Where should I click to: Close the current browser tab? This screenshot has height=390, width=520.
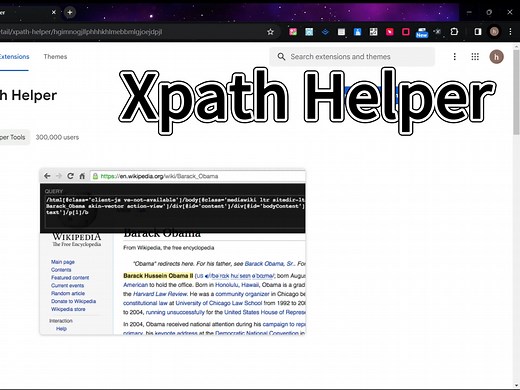(54, 12)
